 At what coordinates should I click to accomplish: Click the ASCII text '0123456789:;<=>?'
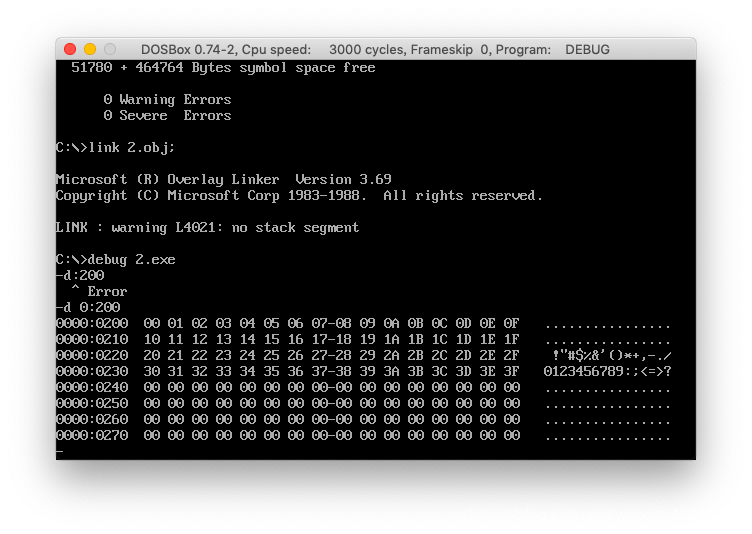pos(608,371)
